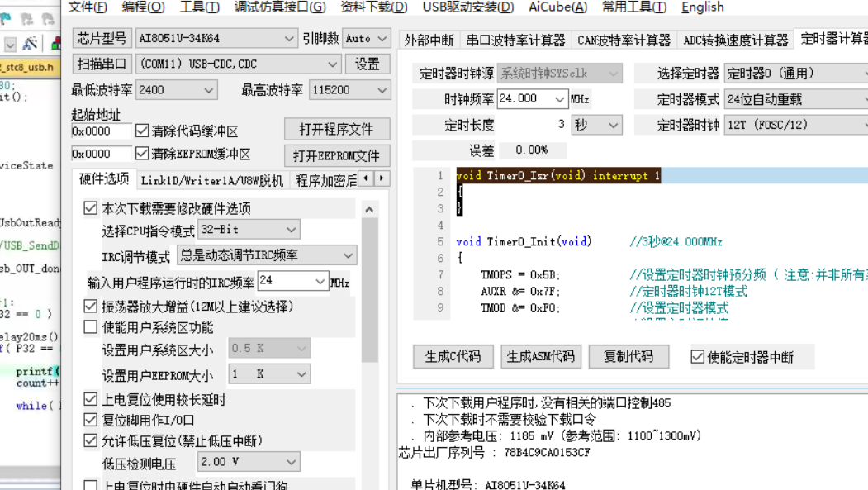Enable 使能用户系统区功能 checkbox
This screenshot has width=868, height=490.
click(x=90, y=326)
